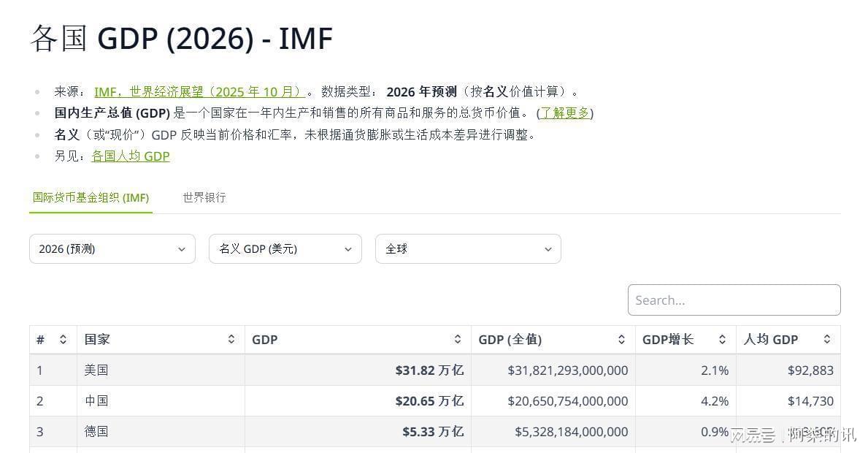Sort by GDP (全值) column arrows
868x453 pixels.
(622, 340)
